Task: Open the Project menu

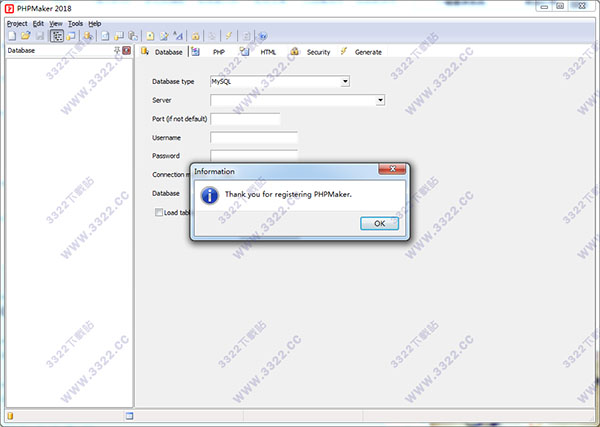Action: (x=17, y=24)
